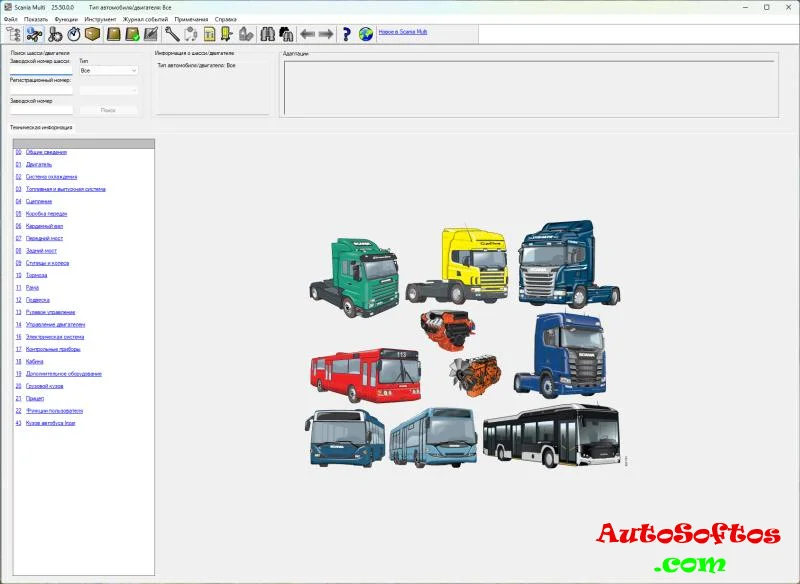
Task: Open the Файл menu
Action: (x=10, y=19)
